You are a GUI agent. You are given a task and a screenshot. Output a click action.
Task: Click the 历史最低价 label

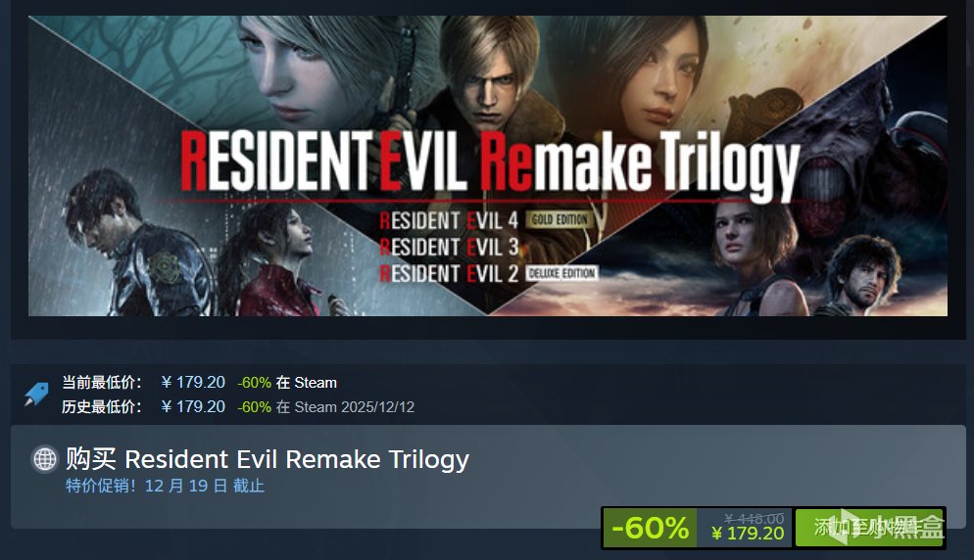[x=101, y=406]
